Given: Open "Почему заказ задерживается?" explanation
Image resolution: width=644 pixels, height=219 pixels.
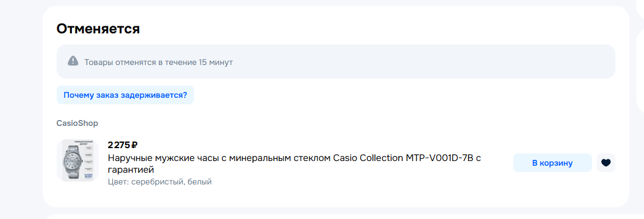Looking at the screenshot, I should click(x=125, y=95).
